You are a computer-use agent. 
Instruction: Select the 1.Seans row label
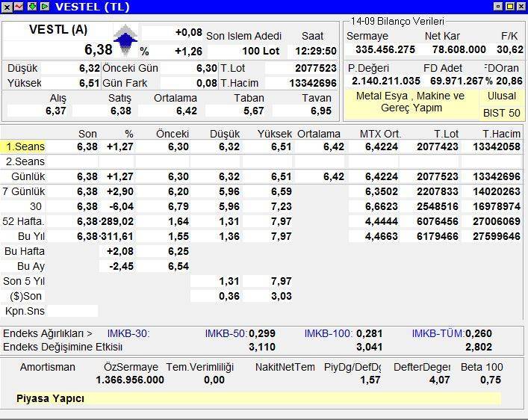click(x=25, y=147)
